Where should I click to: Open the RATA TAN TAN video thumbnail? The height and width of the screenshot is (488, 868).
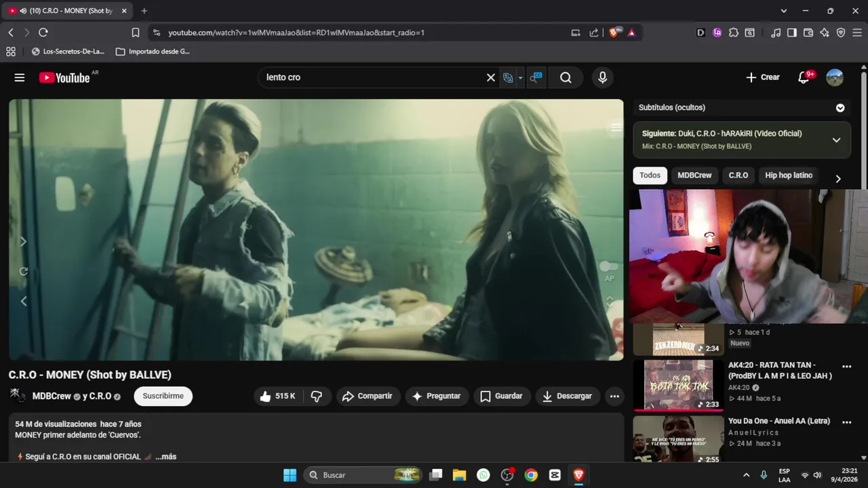pos(678,384)
